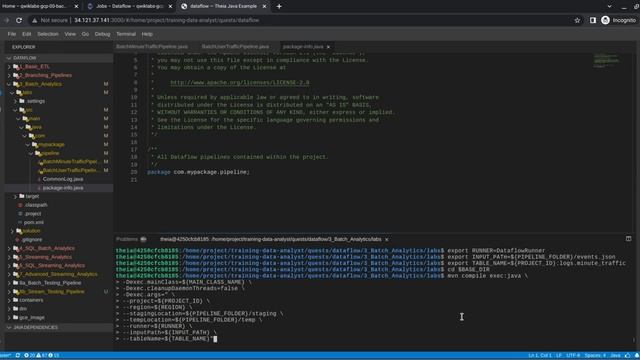Image resolution: width=640 pixels, height=360 pixels.
Task: Open the Terminal menu
Action: click(x=126, y=34)
